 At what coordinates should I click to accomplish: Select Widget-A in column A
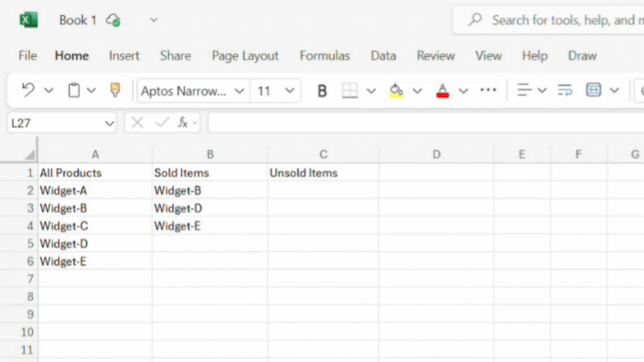click(96, 190)
